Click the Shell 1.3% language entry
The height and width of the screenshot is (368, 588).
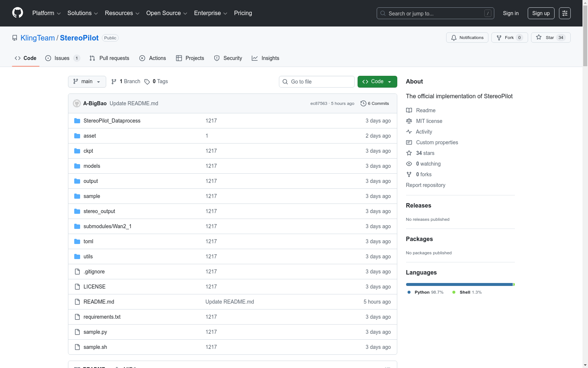point(467,292)
